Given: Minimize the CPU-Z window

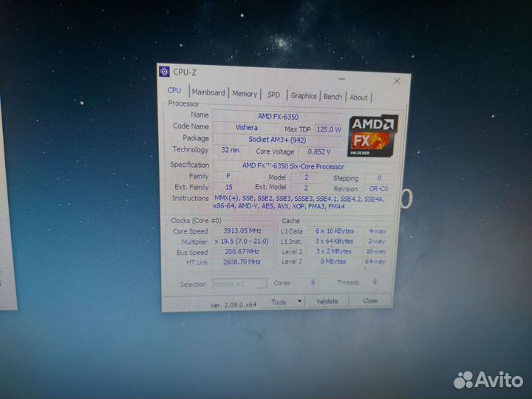Looking at the screenshot, I should 341,78.
